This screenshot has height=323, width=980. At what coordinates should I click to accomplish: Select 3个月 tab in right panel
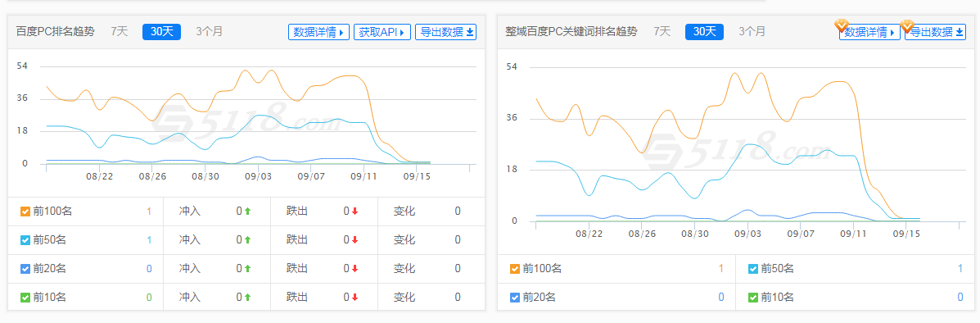pos(752,31)
